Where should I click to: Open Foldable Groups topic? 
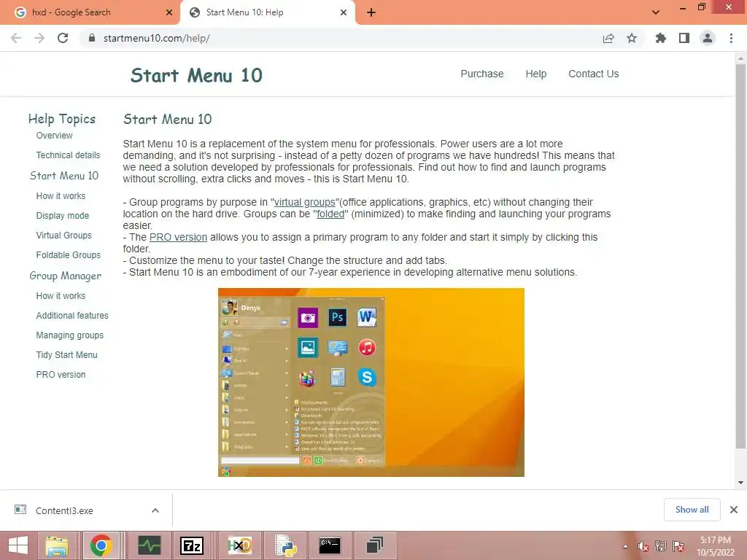click(68, 255)
